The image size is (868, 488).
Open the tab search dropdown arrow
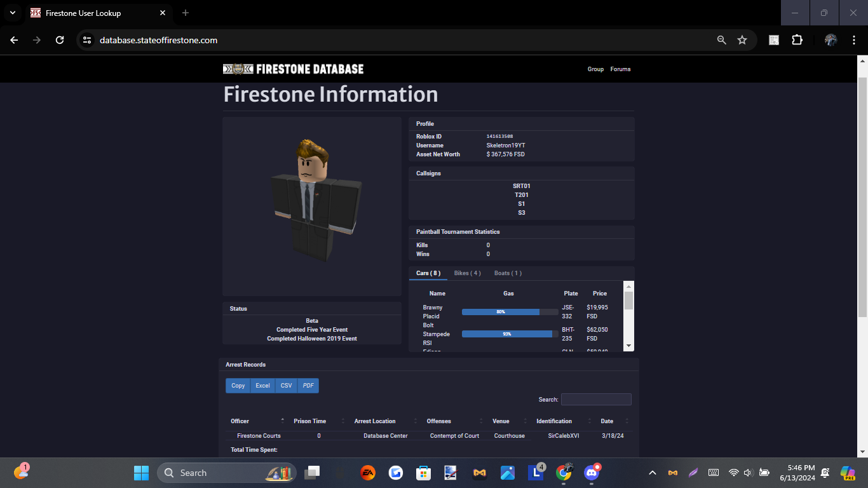(12, 13)
